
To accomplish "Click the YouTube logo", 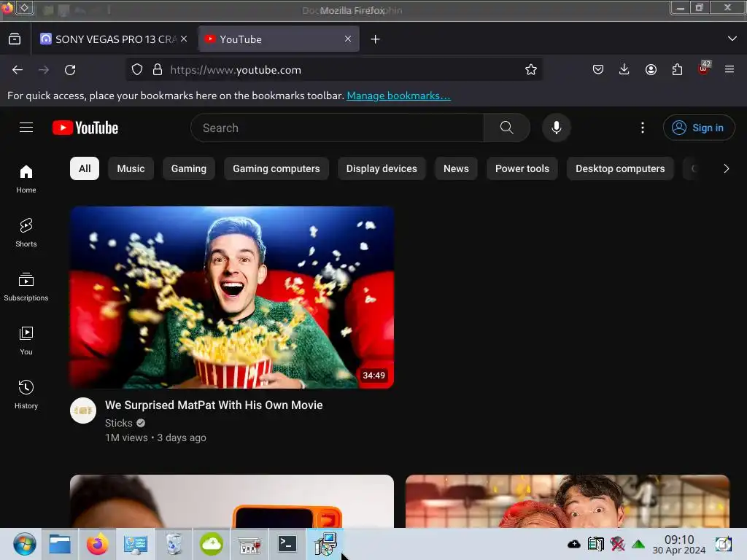I will pyautogui.click(x=85, y=128).
